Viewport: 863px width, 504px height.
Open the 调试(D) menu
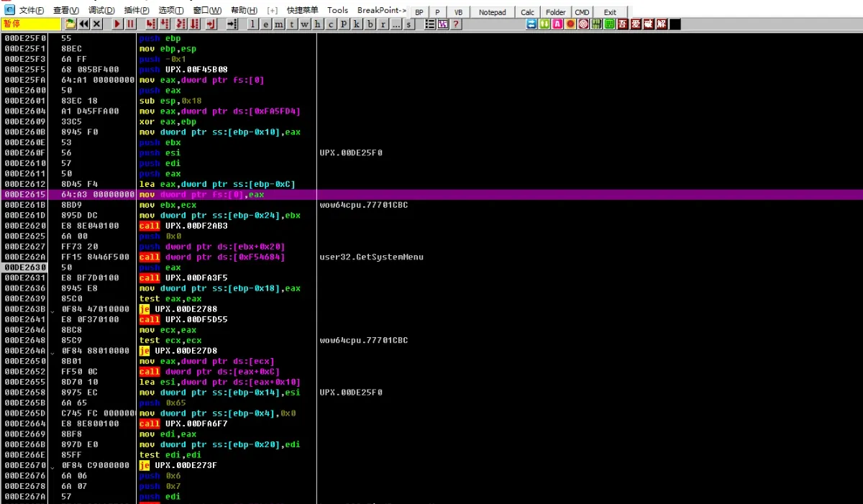point(101,11)
